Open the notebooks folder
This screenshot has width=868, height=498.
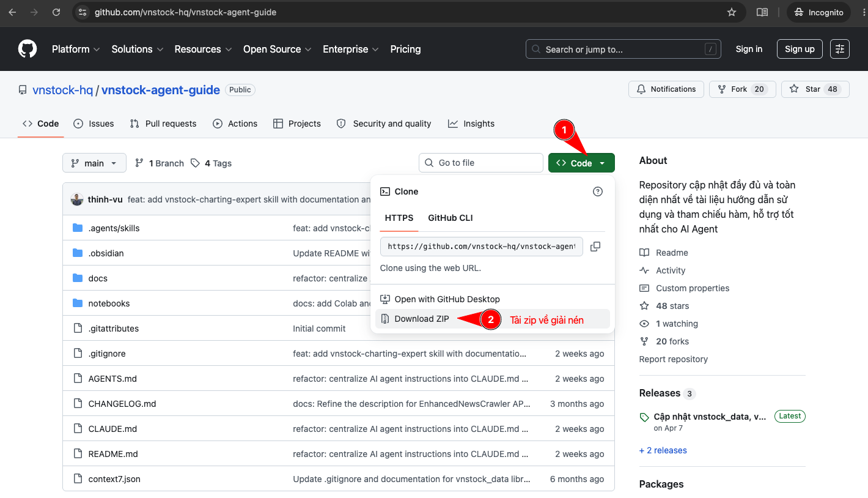point(109,303)
